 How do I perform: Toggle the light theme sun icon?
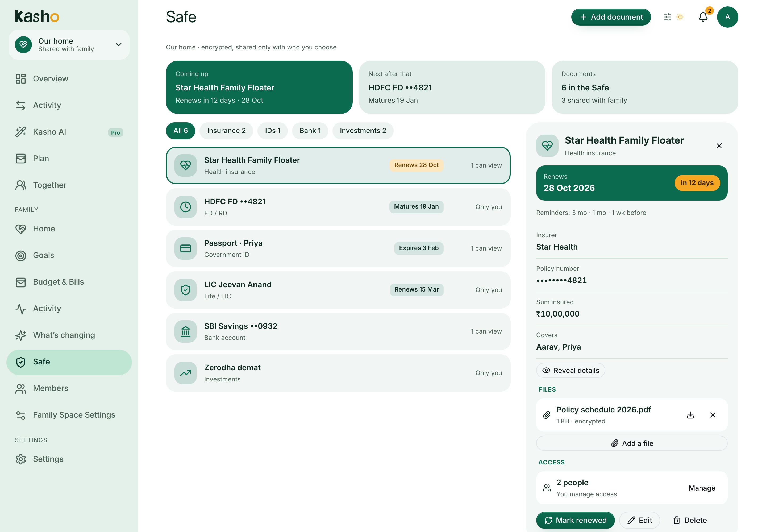tap(680, 17)
